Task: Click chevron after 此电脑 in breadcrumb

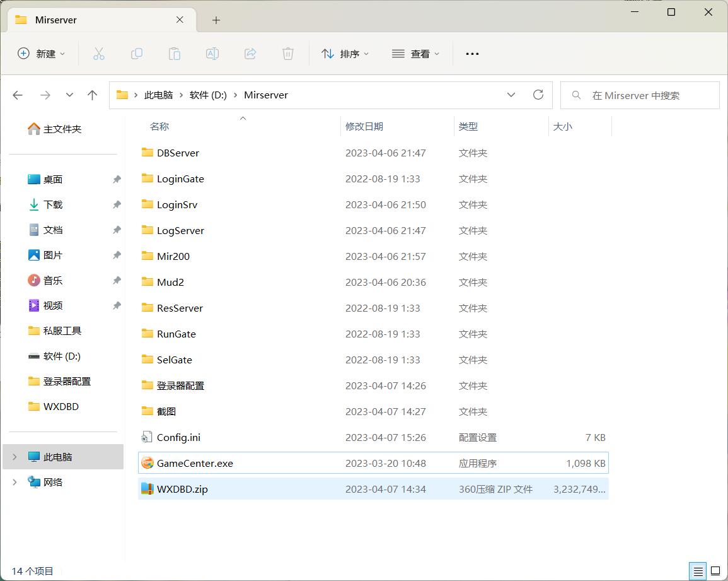Action: click(181, 95)
